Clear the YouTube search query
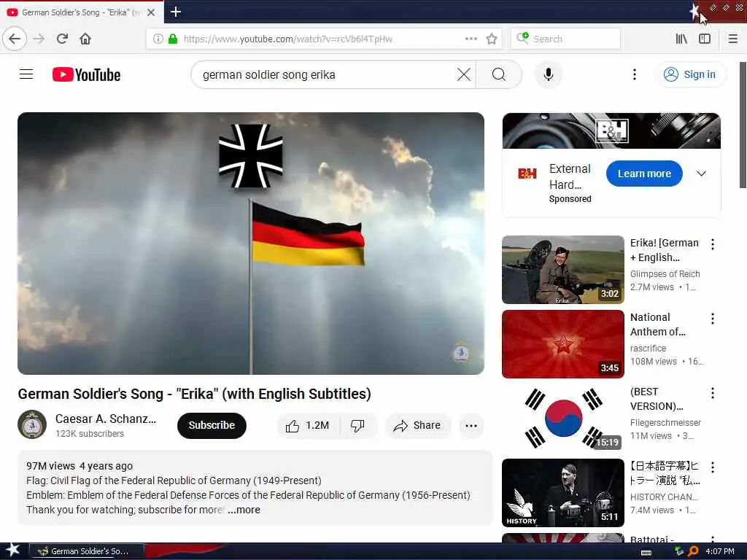 pos(463,74)
